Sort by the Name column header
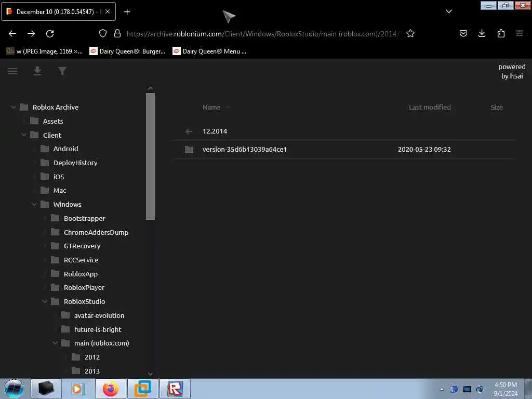Screen dimensions: 532x399 coord(211,107)
